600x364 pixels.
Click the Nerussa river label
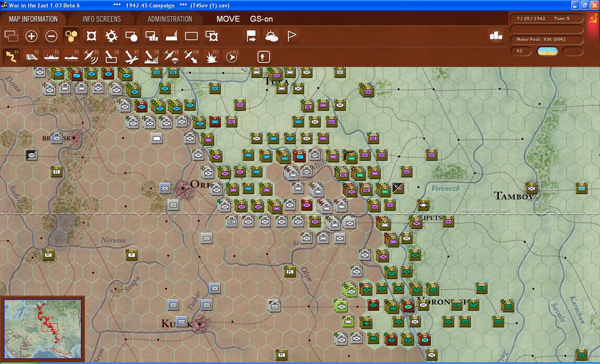(113, 240)
